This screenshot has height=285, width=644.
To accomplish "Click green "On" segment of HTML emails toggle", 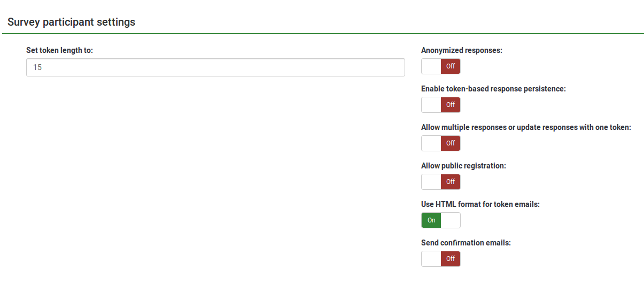I will coord(431,220).
